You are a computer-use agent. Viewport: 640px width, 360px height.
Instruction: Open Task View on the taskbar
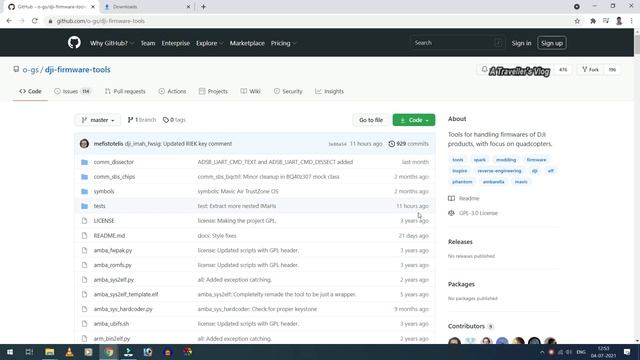click(29, 352)
